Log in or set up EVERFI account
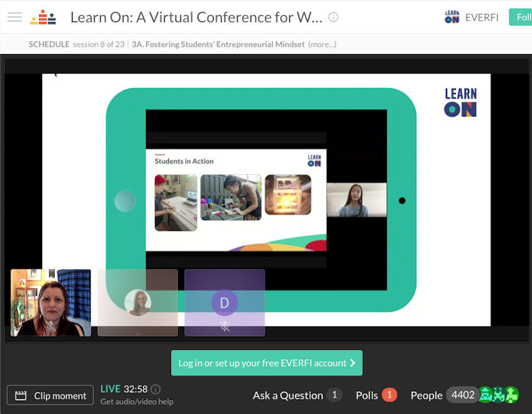 pyautogui.click(x=267, y=363)
